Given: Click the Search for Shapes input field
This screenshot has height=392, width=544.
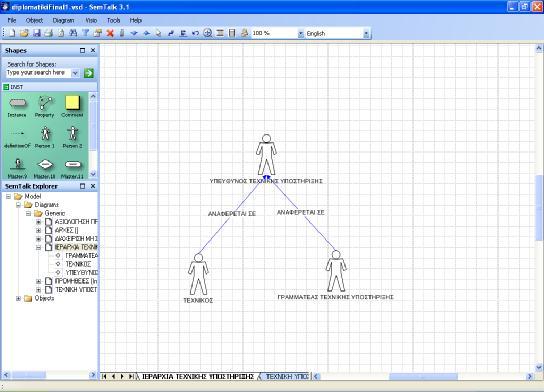Looking at the screenshot, I should point(39,73).
